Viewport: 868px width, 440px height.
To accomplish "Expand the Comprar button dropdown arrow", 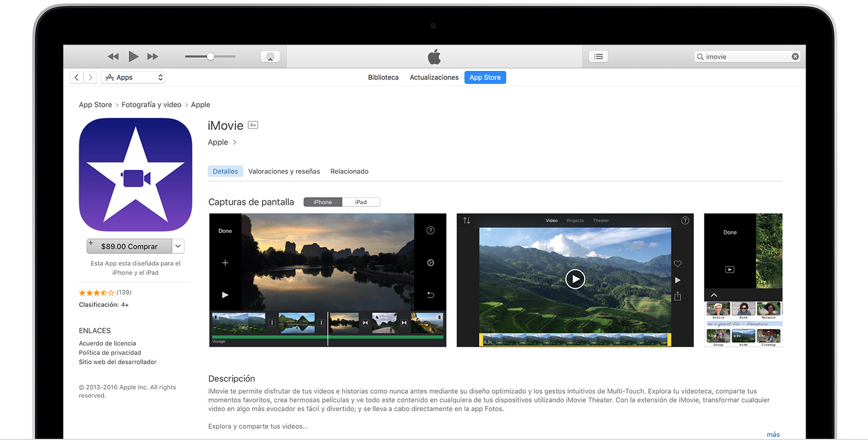I will (x=178, y=246).
